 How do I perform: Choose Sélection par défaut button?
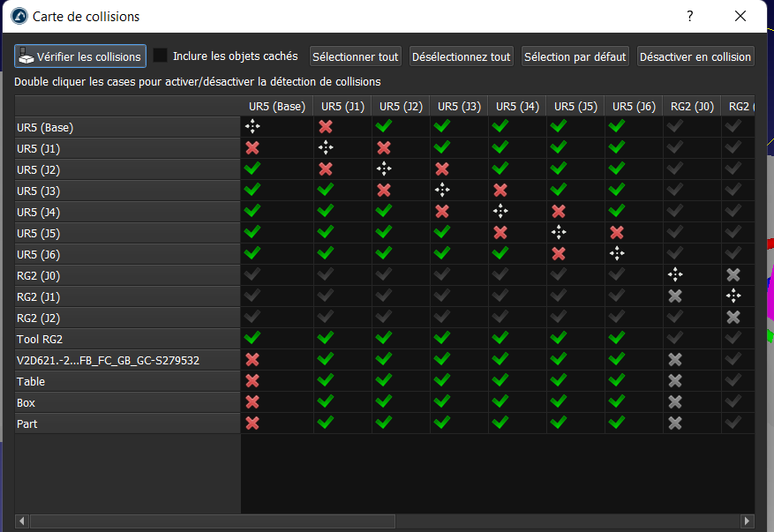coord(575,56)
